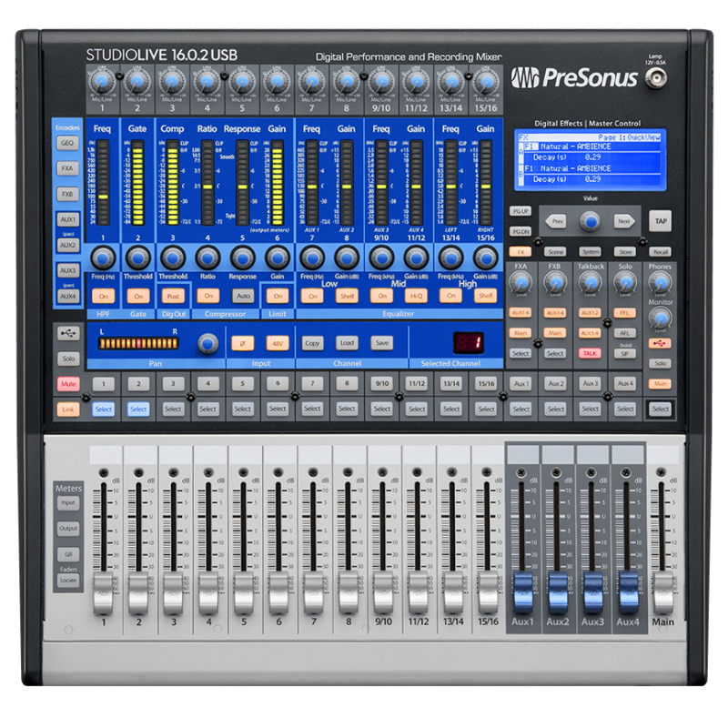Click the USB return button beside the Pan section

[69, 333]
